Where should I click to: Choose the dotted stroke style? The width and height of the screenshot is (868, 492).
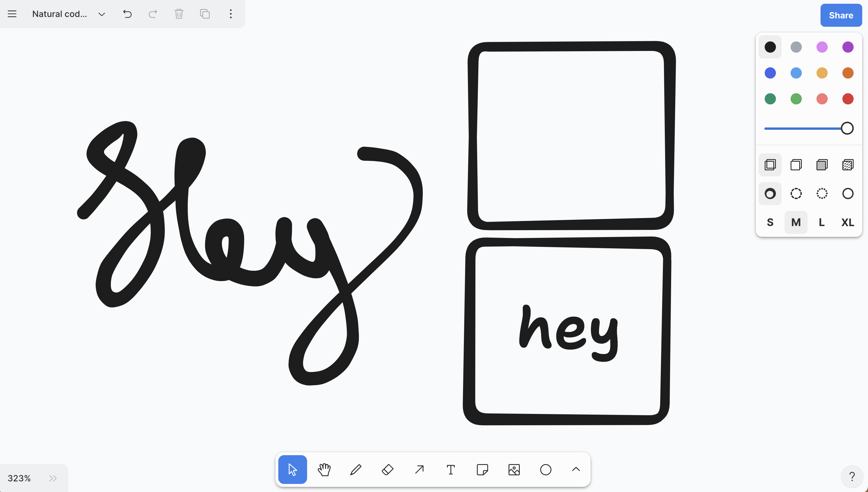pyautogui.click(x=822, y=194)
